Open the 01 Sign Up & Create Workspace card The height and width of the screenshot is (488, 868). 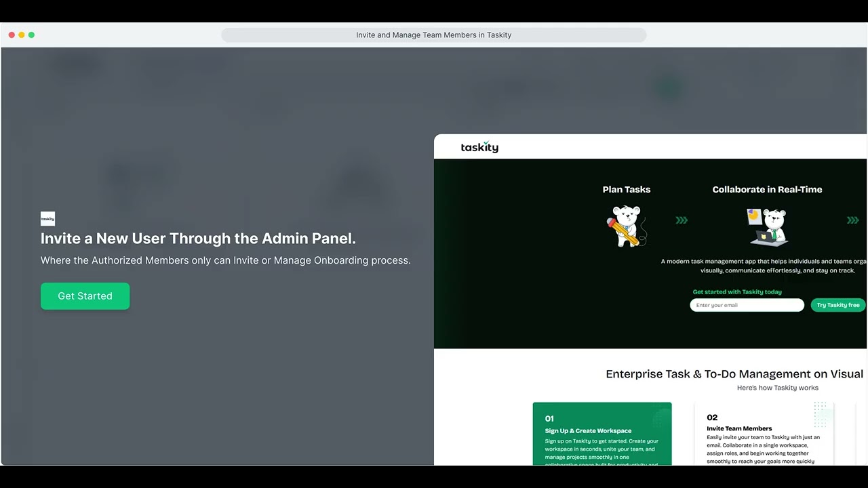click(x=602, y=434)
